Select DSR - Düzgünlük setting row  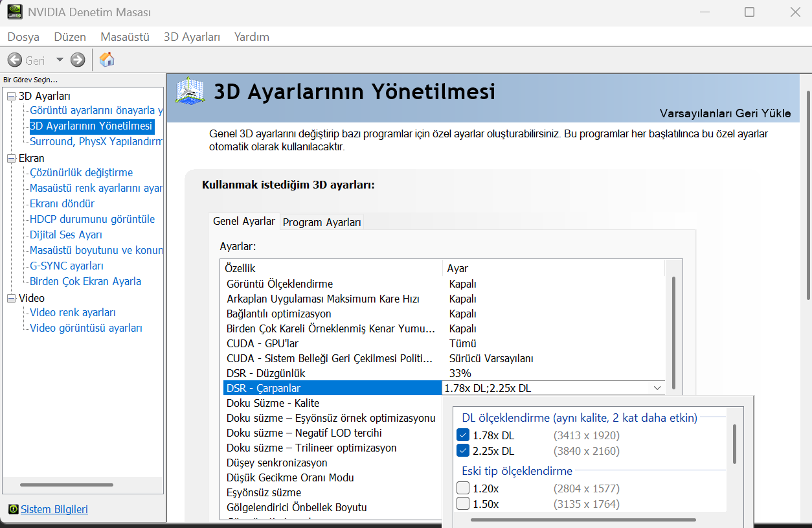[444, 373]
